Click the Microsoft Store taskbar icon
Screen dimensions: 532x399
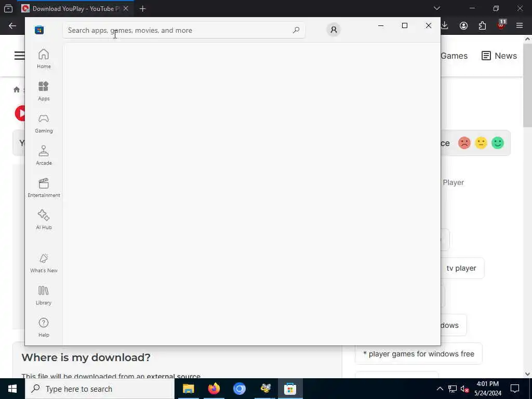tap(290, 389)
